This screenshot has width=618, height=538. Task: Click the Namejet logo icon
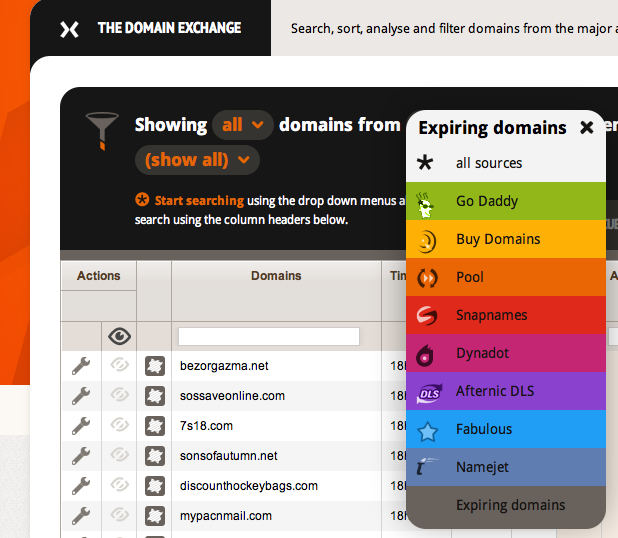[426, 467]
